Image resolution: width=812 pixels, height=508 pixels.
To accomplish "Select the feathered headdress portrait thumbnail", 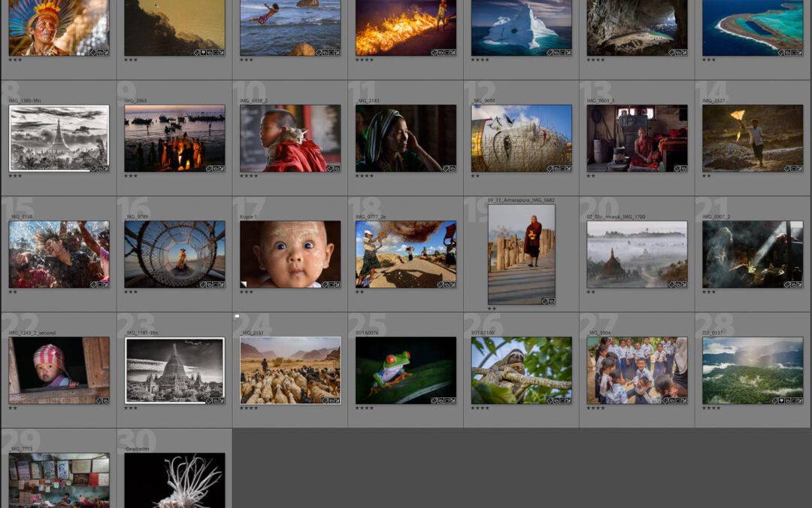I will pyautogui.click(x=59, y=28).
